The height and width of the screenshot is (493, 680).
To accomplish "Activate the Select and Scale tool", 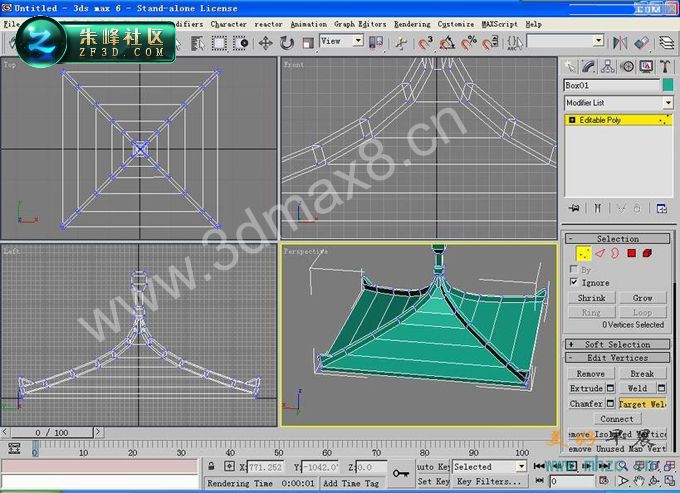I will [x=307, y=43].
